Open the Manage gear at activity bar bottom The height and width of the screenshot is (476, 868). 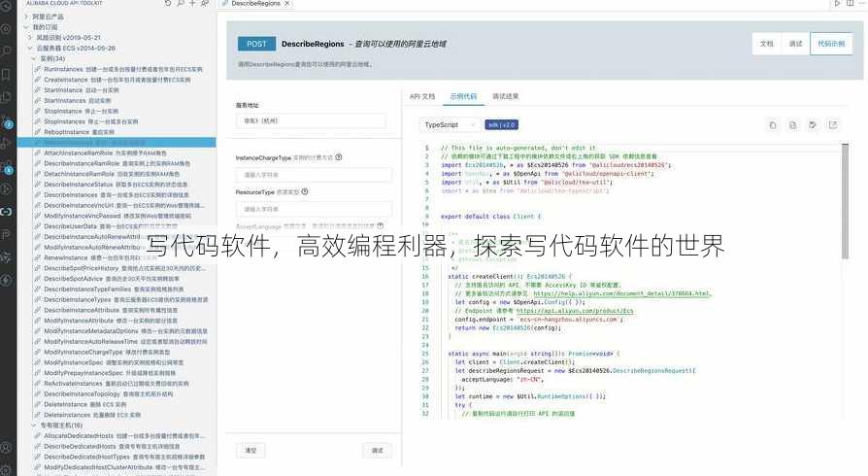(x=6, y=470)
